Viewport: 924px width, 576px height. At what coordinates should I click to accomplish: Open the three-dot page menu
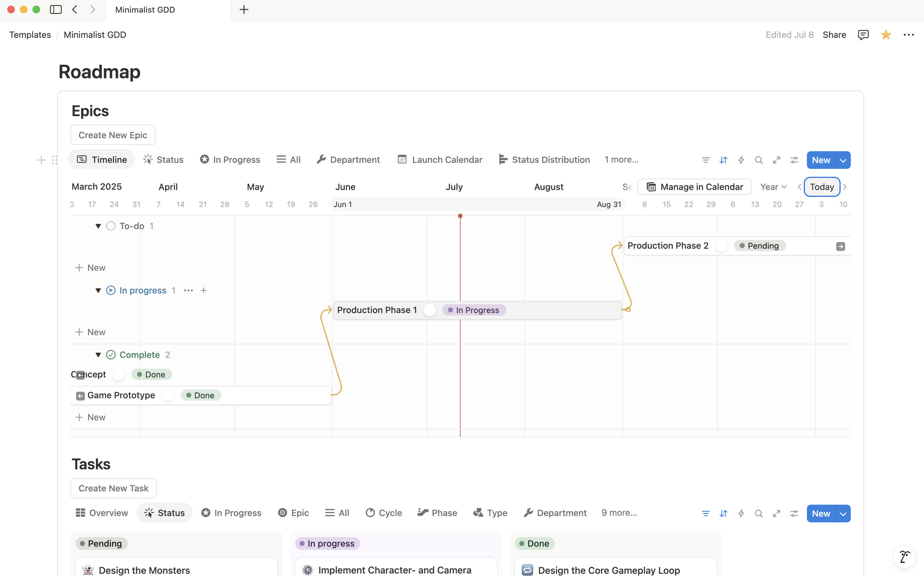[909, 35]
